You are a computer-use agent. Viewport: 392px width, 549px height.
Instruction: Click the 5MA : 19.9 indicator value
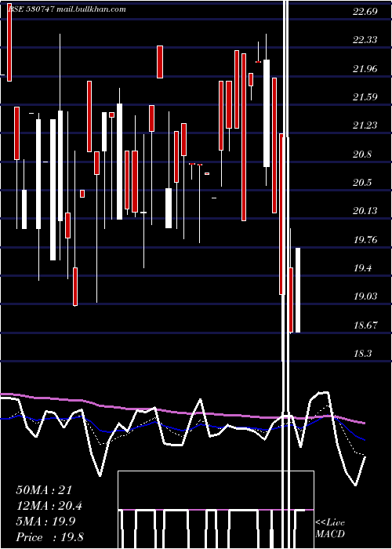(45, 522)
